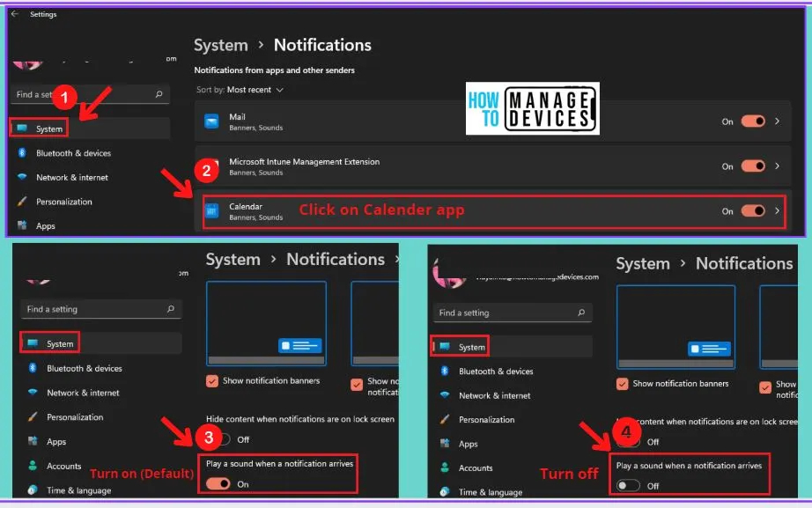Viewport: 812px width, 508px height.
Task: Click System breadcrumb in bottom-left panel
Action: [233, 259]
